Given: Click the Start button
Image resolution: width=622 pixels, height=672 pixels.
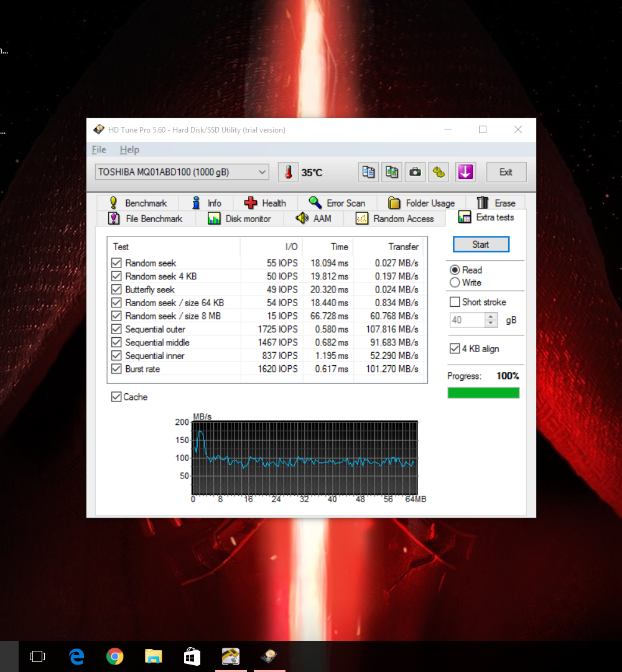Looking at the screenshot, I should pyautogui.click(x=481, y=245).
